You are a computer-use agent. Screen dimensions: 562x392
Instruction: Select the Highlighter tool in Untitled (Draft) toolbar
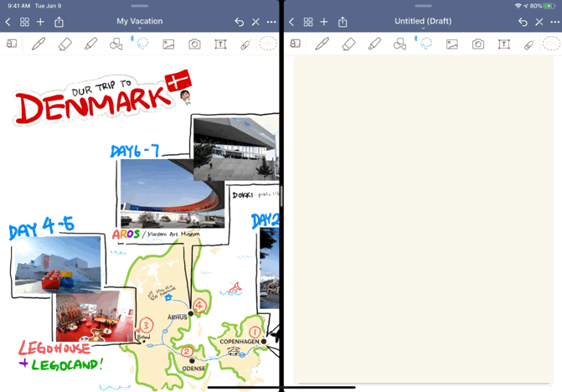374,44
